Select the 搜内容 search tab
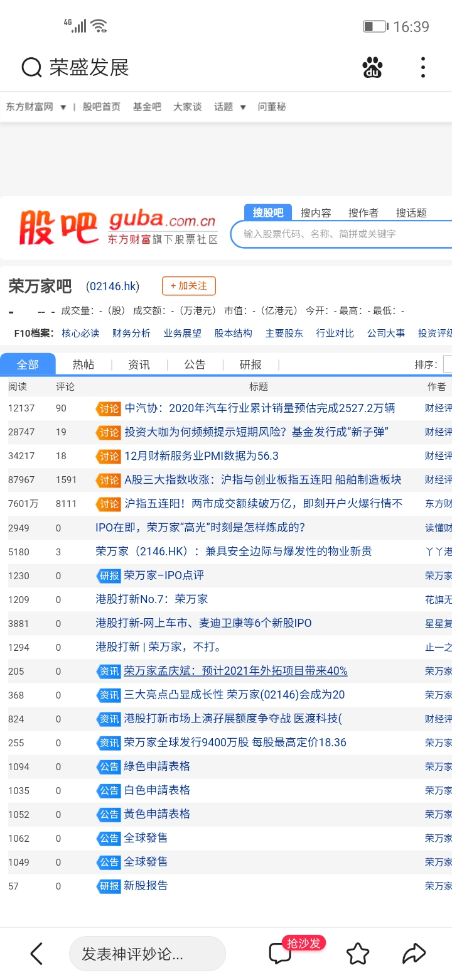Image resolution: width=452 pixels, height=980 pixels. (x=316, y=213)
